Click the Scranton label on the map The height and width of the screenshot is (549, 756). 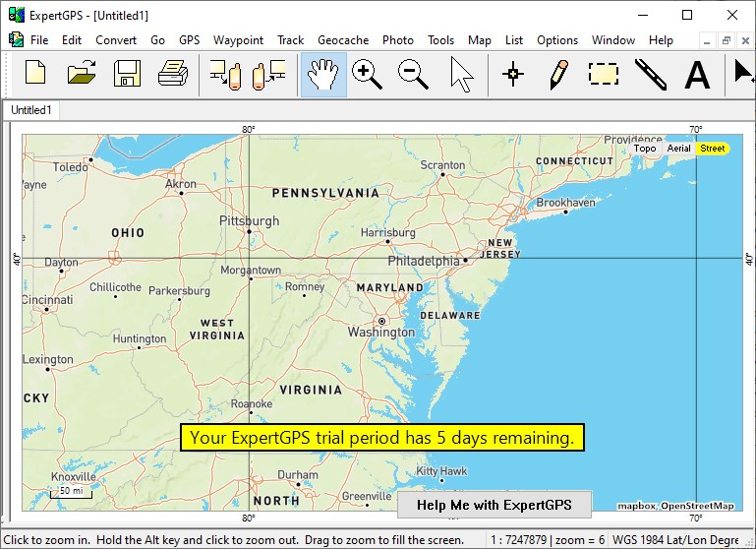click(x=442, y=165)
